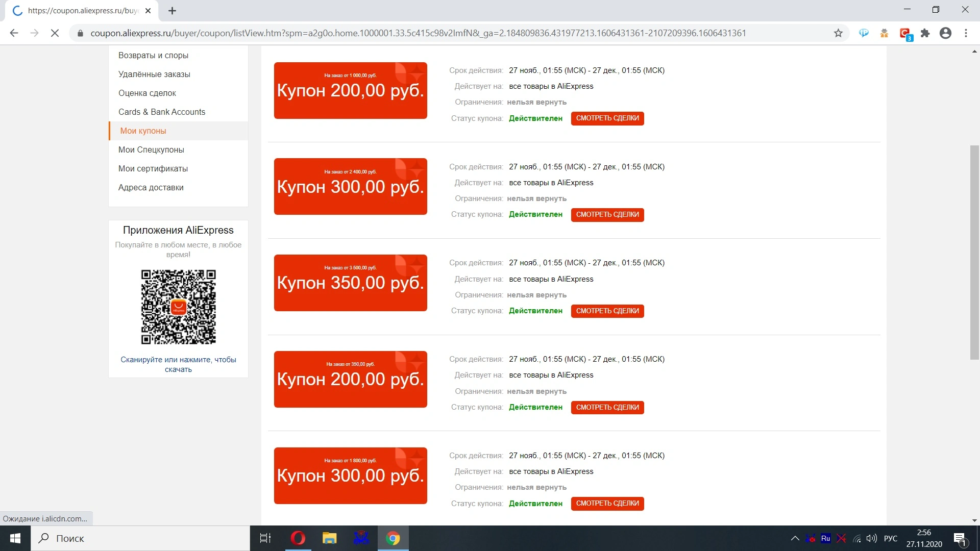Bookmark this page with the star
980x551 pixels.
coord(838,33)
